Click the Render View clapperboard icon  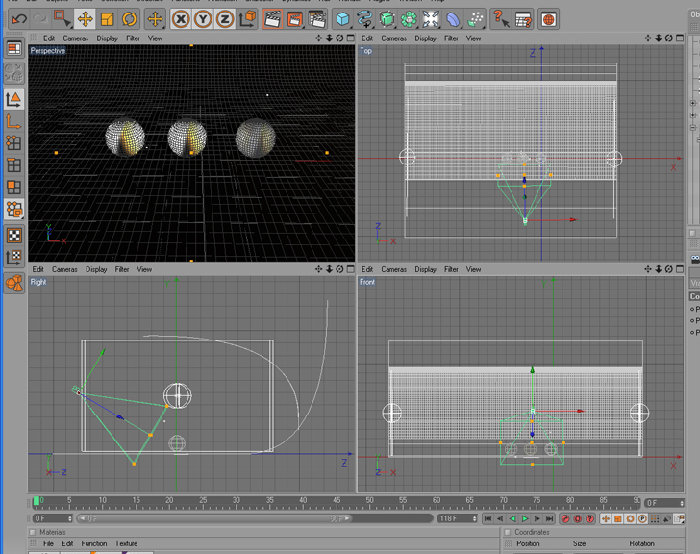(272, 19)
